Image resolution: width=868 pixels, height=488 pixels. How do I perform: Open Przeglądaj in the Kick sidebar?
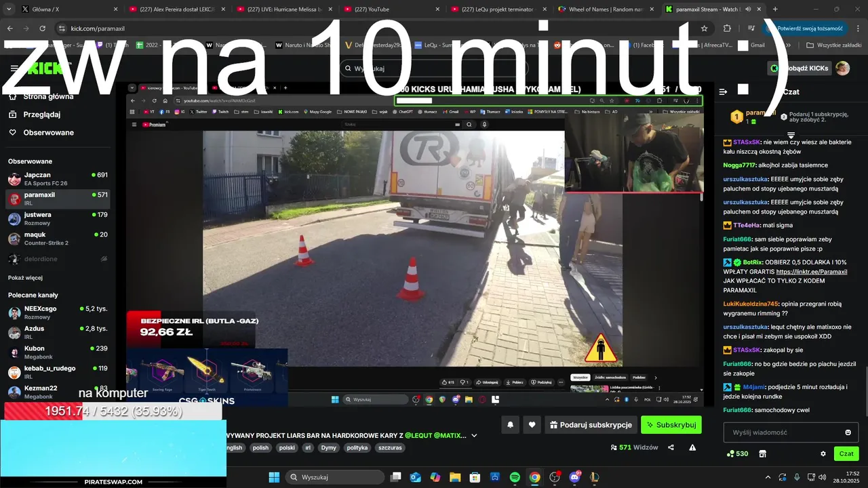42,115
